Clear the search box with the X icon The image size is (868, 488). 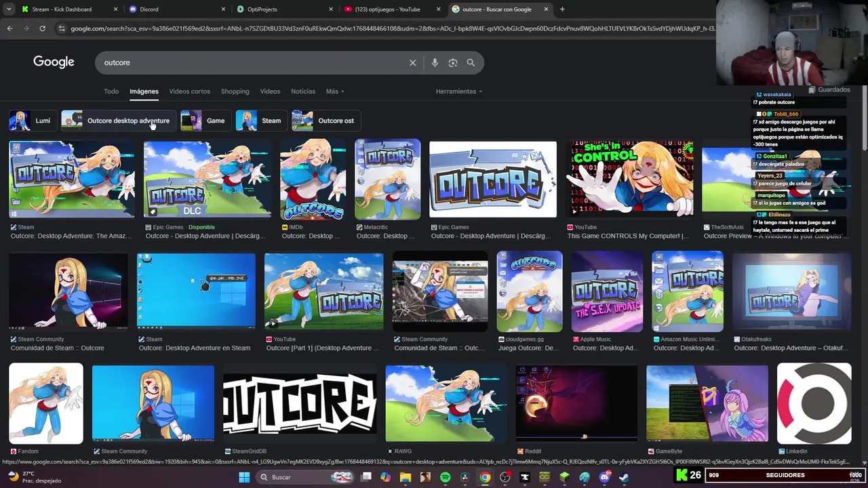point(412,62)
